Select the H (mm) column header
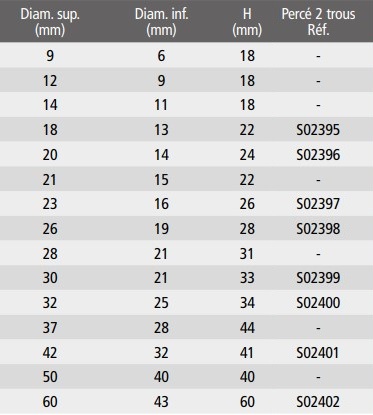Image resolution: width=373 pixels, height=415 pixels. tap(247, 22)
